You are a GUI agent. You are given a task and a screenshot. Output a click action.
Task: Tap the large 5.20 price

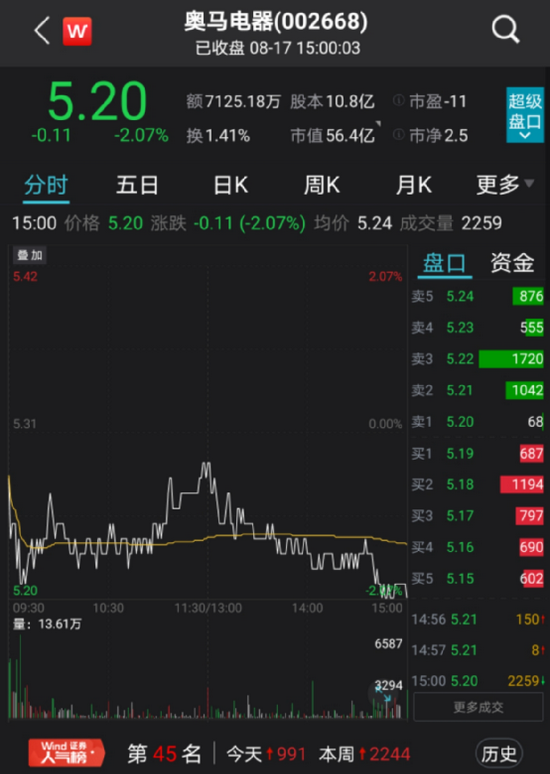click(x=97, y=102)
